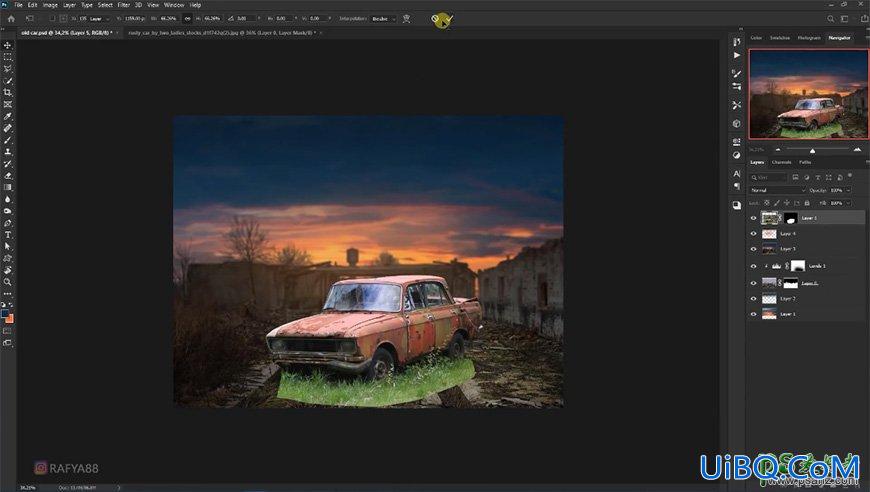Select the Gradient tool
Screen dimensions: 870x492
point(8,187)
